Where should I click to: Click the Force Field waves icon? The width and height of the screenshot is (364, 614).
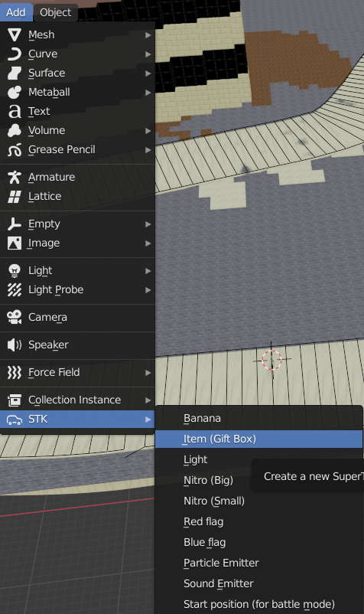pyautogui.click(x=15, y=372)
